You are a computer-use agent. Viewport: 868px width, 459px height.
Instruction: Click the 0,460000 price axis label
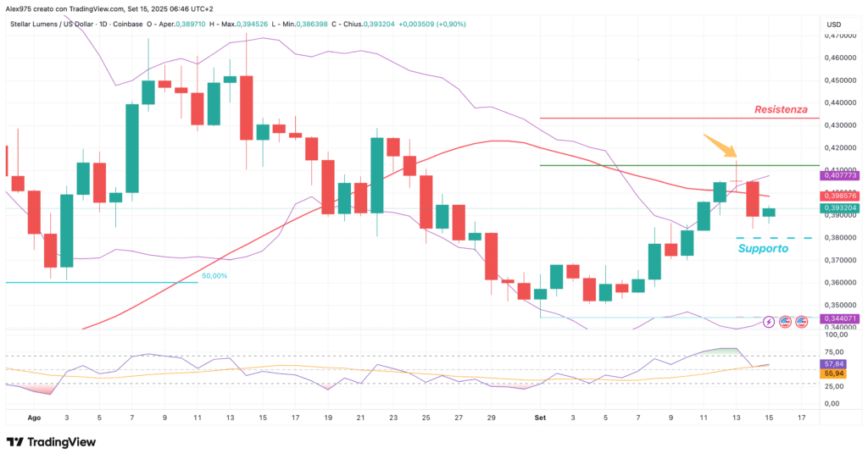pos(840,58)
